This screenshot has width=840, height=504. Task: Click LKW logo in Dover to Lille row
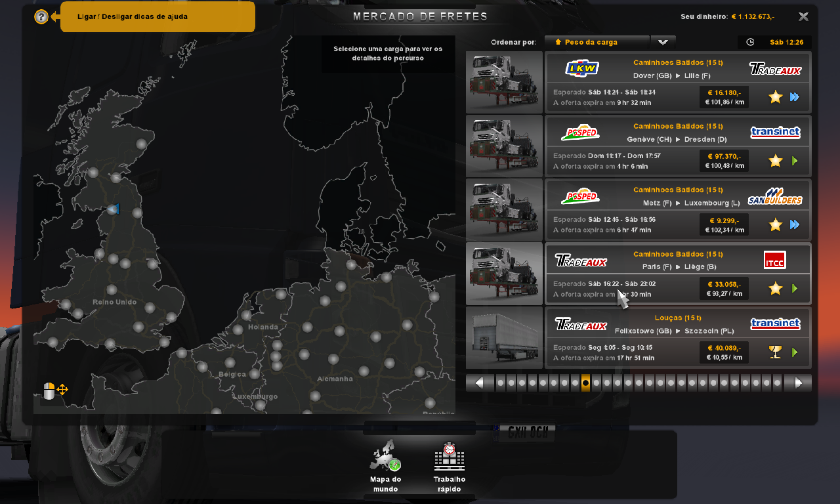click(582, 68)
